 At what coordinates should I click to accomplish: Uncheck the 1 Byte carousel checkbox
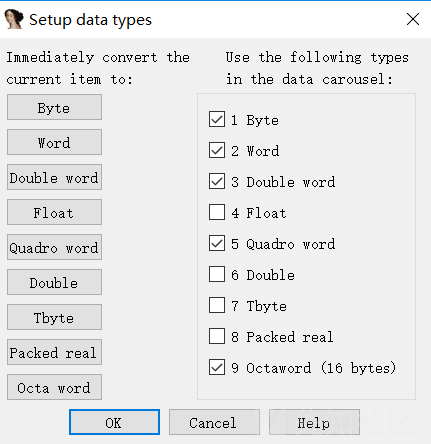(217, 119)
